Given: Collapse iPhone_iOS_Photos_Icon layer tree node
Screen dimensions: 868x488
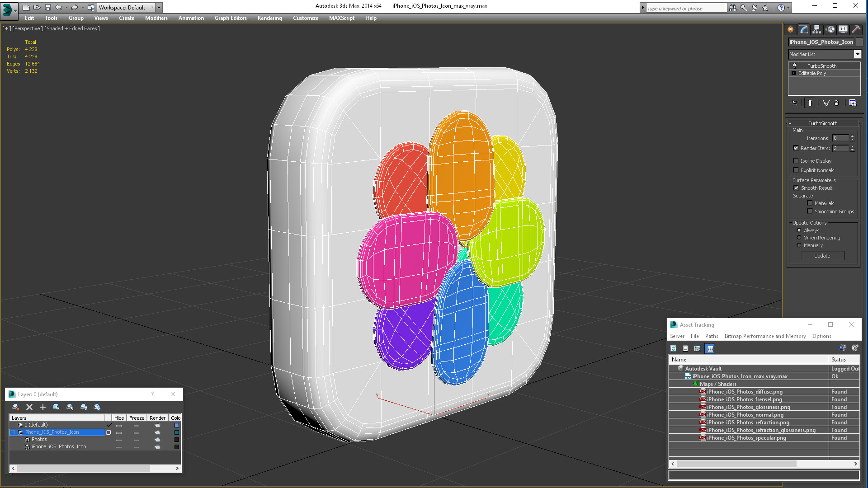Looking at the screenshot, I should (x=13, y=432).
